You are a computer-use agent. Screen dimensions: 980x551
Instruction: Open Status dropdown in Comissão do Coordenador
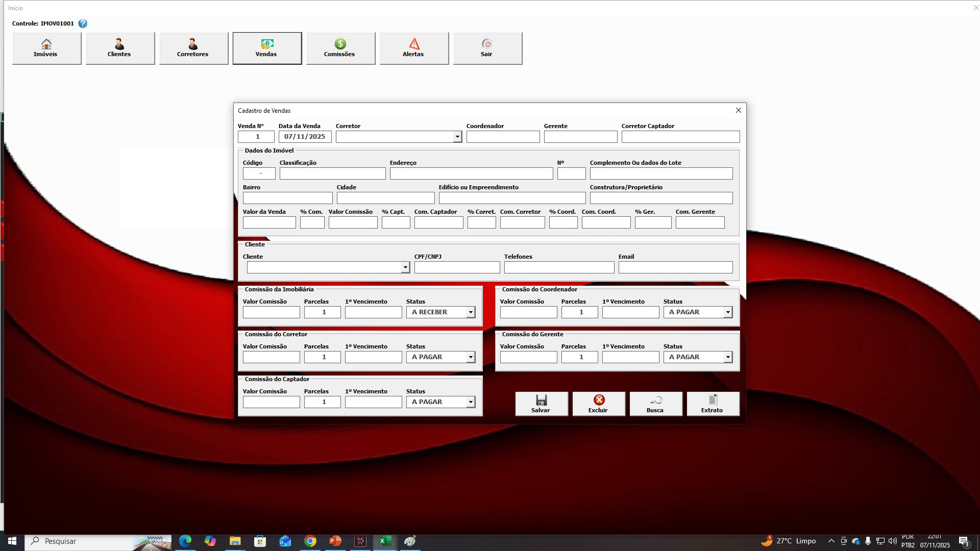point(727,312)
